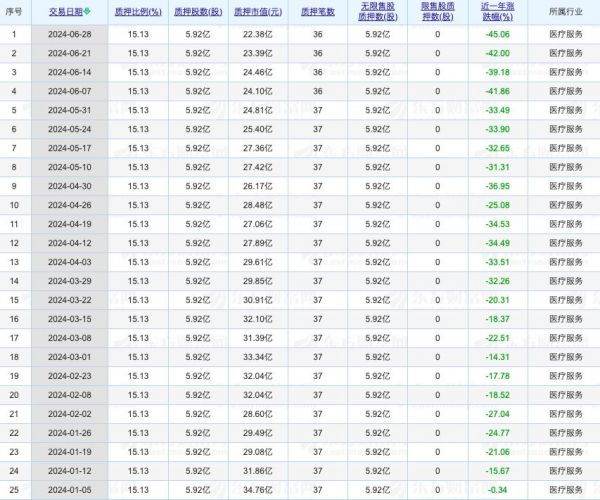Select date cell 2024-04-26
This screenshot has width=600, height=500.
tap(70, 205)
